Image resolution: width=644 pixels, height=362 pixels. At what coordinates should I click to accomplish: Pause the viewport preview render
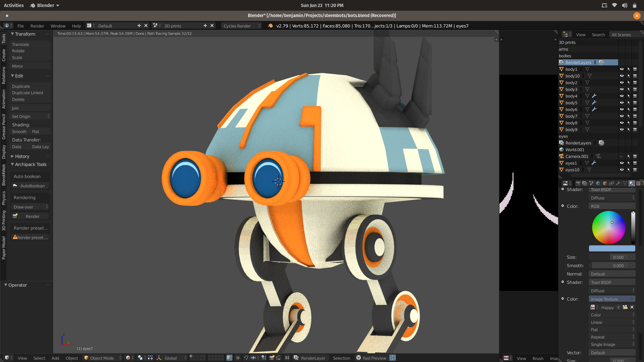tap(287, 358)
